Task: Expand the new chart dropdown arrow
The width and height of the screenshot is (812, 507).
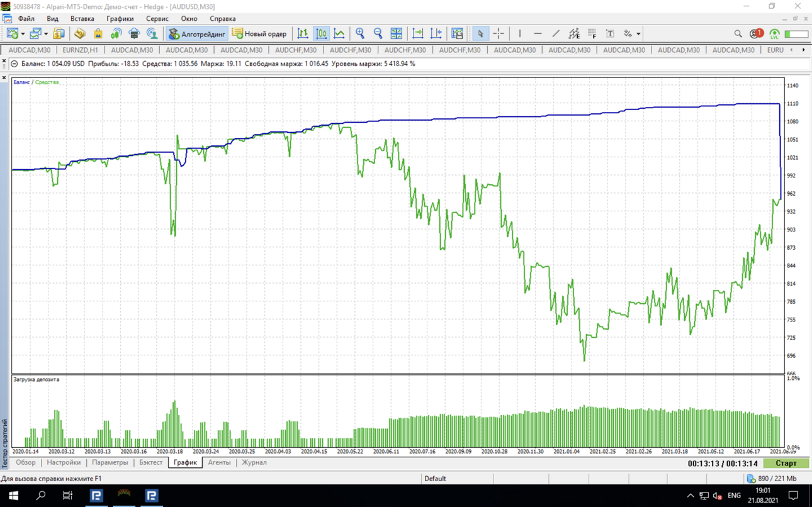Action: [x=23, y=34]
